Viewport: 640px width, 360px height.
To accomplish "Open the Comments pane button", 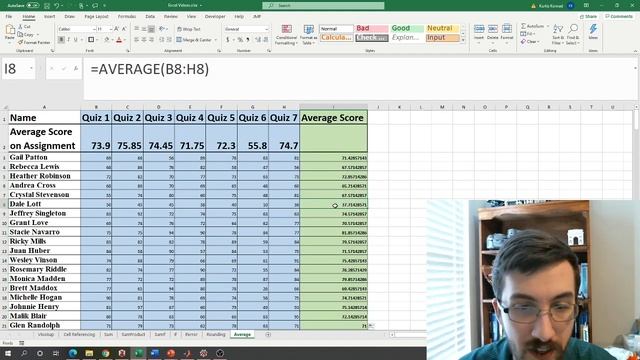I will pyautogui.click(x=618, y=17).
